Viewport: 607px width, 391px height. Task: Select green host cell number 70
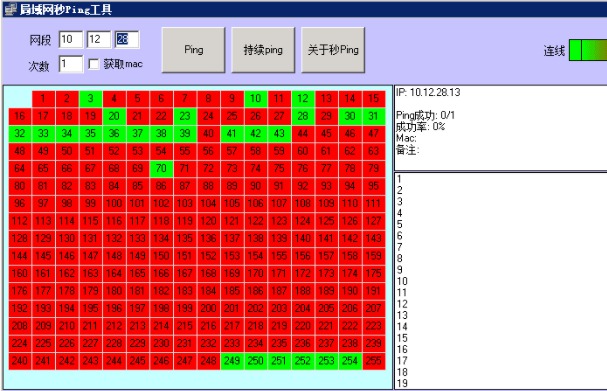click(161, 168)
